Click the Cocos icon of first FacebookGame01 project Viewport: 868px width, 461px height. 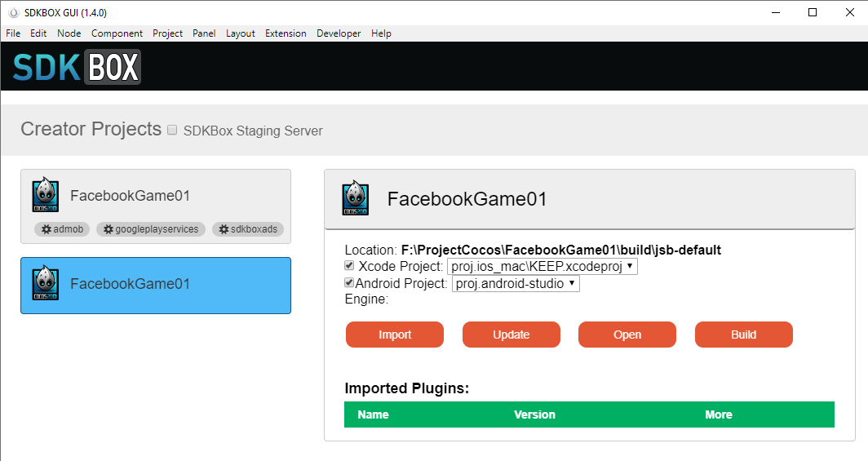[45, 196]
